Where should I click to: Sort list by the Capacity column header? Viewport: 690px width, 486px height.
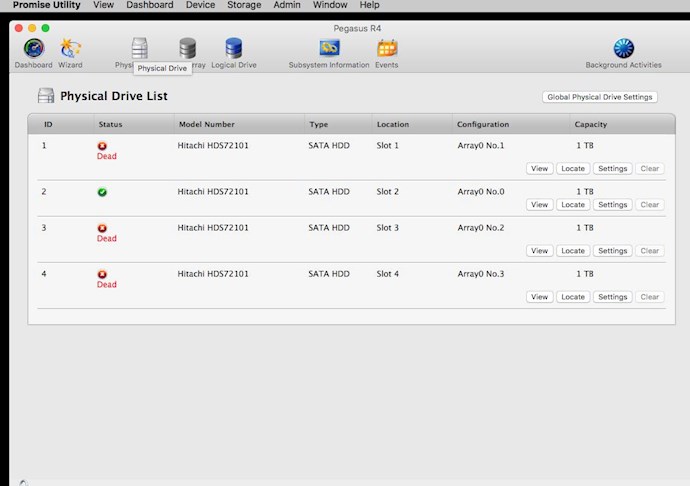click(x=590, y=125)
